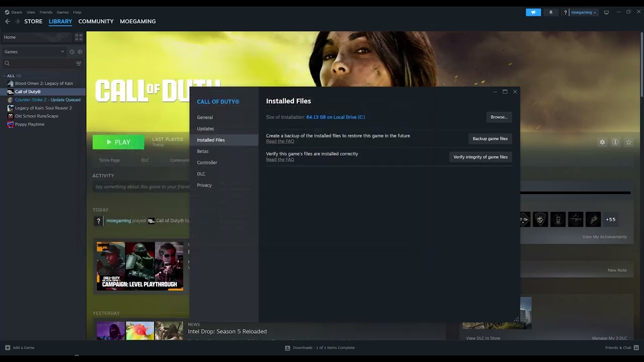Viewport: 644px width, 362px height.
Task: Open the Help menu
Action: point(77,12)
